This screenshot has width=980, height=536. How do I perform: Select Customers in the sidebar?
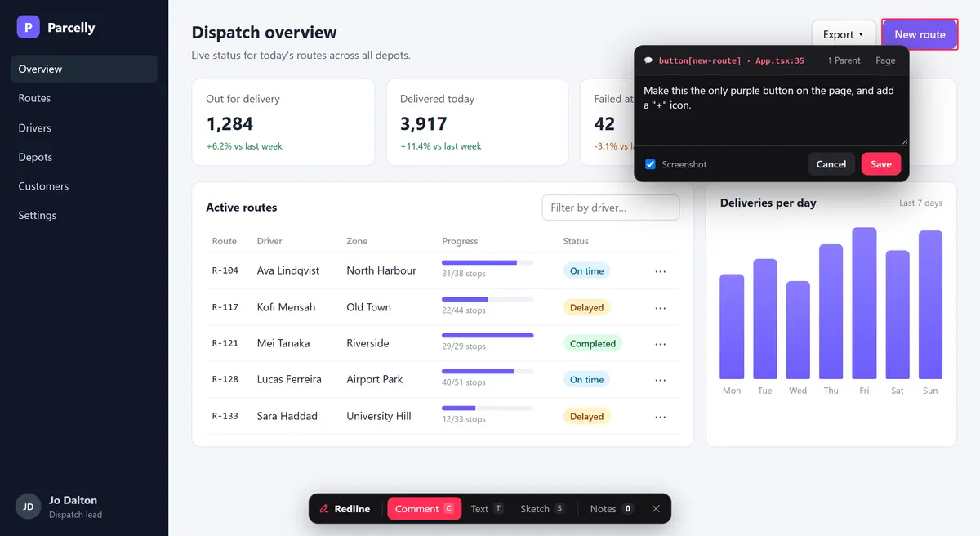[x=84, y=186]
